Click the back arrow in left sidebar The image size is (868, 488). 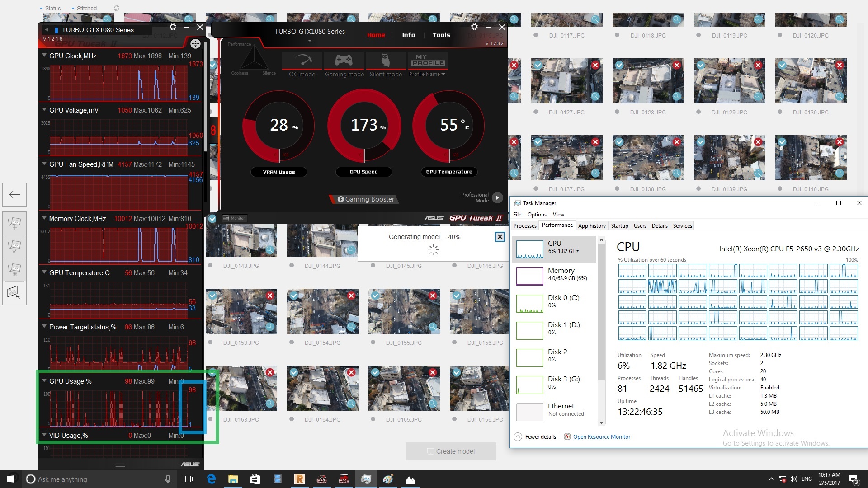tap(14, 194)
